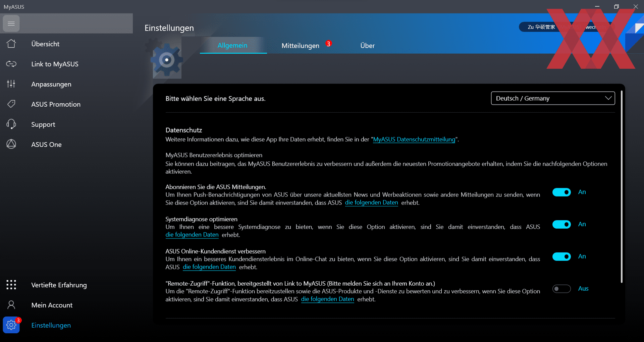The height and width of the screenshot is (342, 644).
Task: Click the Link to MyASUS chain icon
Action: 11,64
